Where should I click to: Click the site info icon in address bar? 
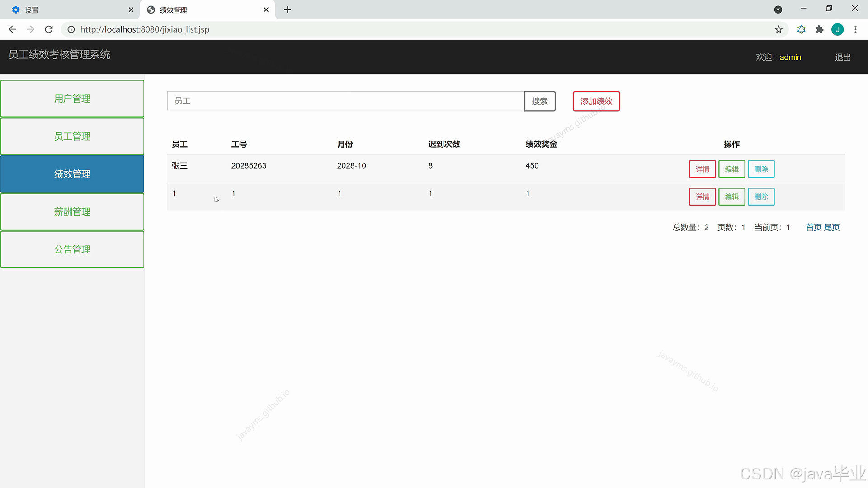[71, 29]
